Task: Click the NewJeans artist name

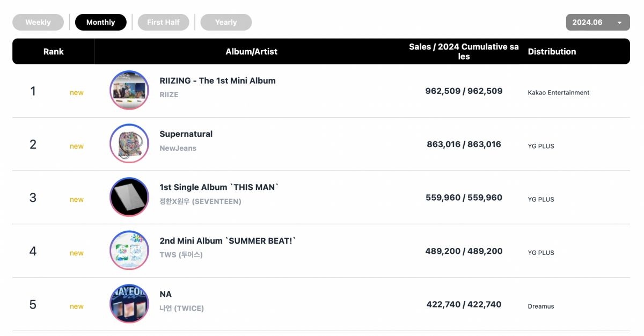Action: coord(178,148)
